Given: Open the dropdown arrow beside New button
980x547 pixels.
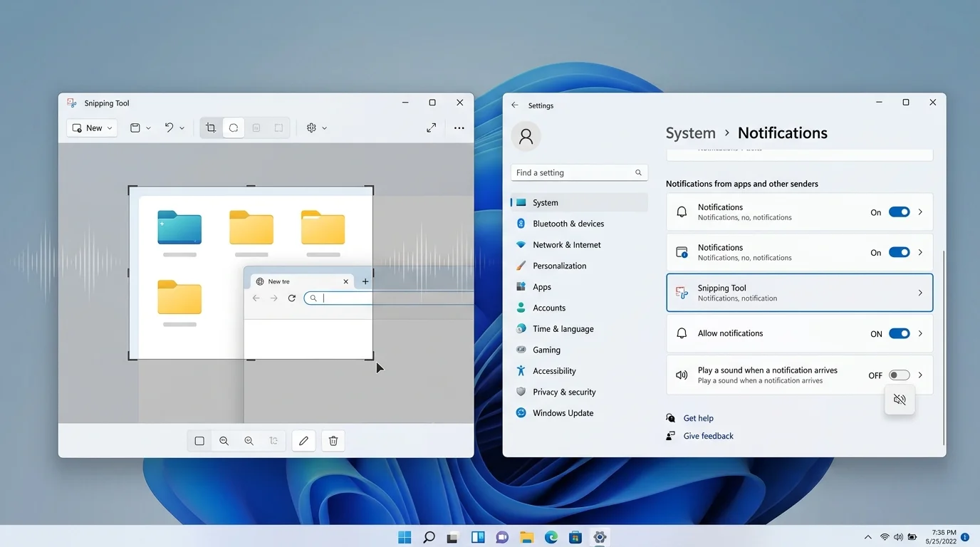Looking at the screenshot, I should pyautogui.click(x=110, y=128).
